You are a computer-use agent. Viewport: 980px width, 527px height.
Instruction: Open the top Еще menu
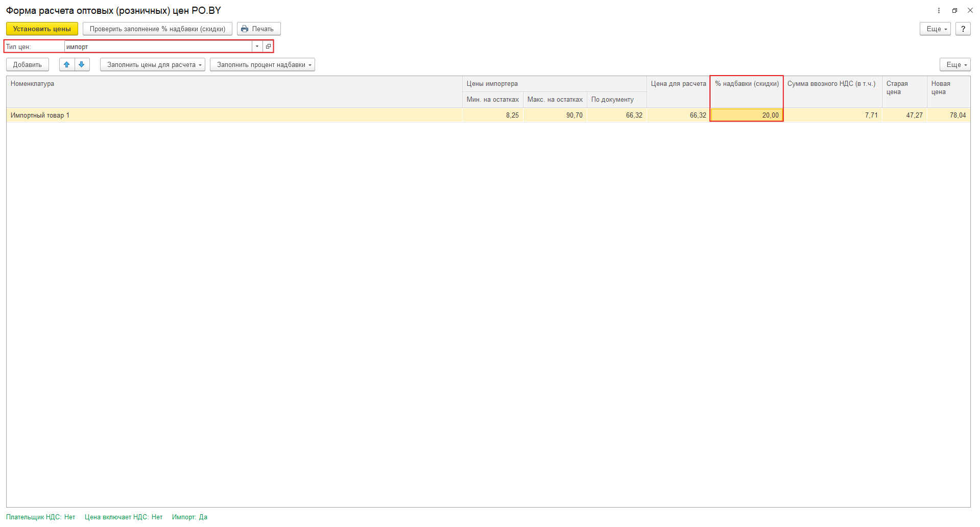coord(935,29)
